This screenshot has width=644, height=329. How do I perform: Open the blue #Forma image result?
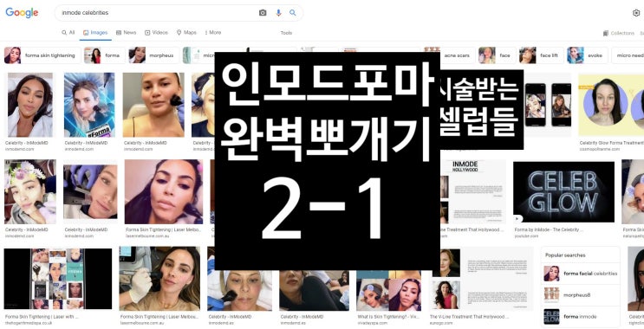[89, 105]
